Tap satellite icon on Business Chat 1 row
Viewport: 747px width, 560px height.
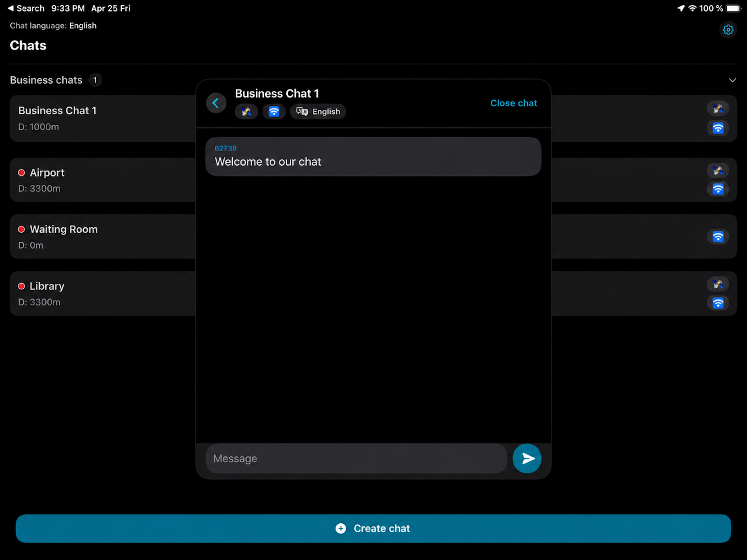[x=718, y=109]
